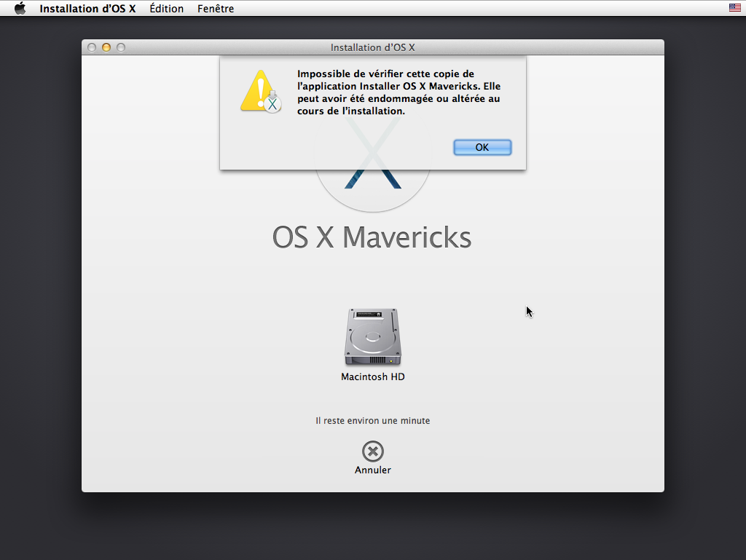Open the Édition menu

click(167, 9)
